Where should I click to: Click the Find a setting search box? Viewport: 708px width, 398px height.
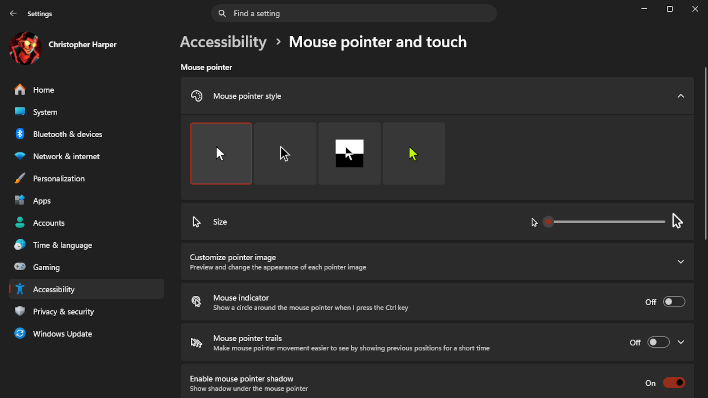click(354, 14)
